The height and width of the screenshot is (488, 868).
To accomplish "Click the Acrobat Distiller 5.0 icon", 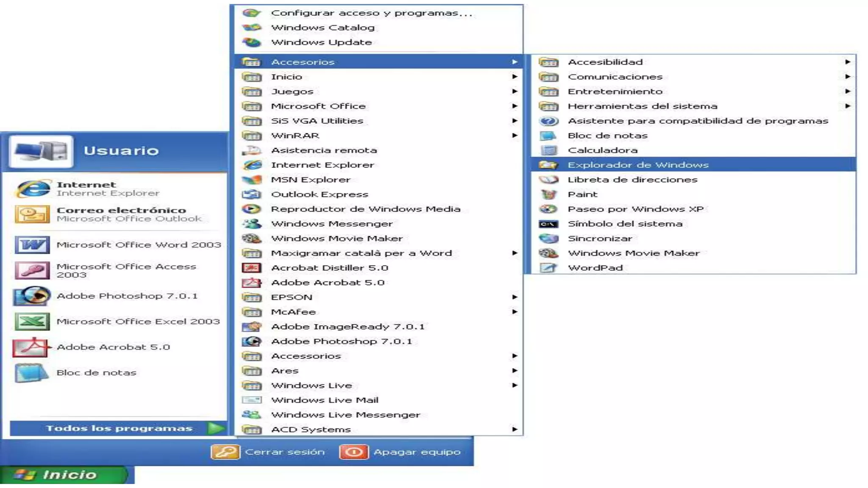I will [x=252, y=268].
